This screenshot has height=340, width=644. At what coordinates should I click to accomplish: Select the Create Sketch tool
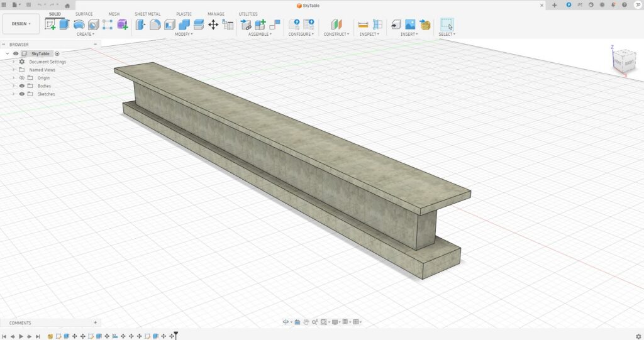coord(50,25)
